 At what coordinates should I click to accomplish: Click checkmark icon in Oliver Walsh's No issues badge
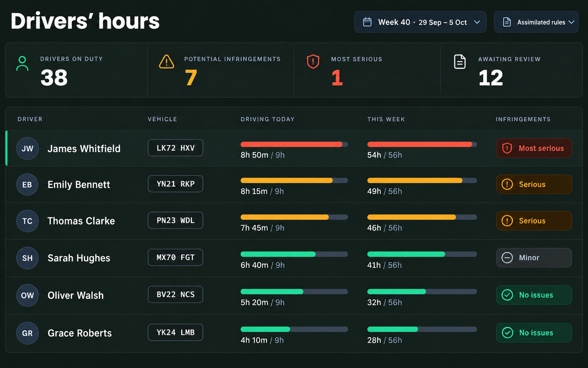(507, 295)
